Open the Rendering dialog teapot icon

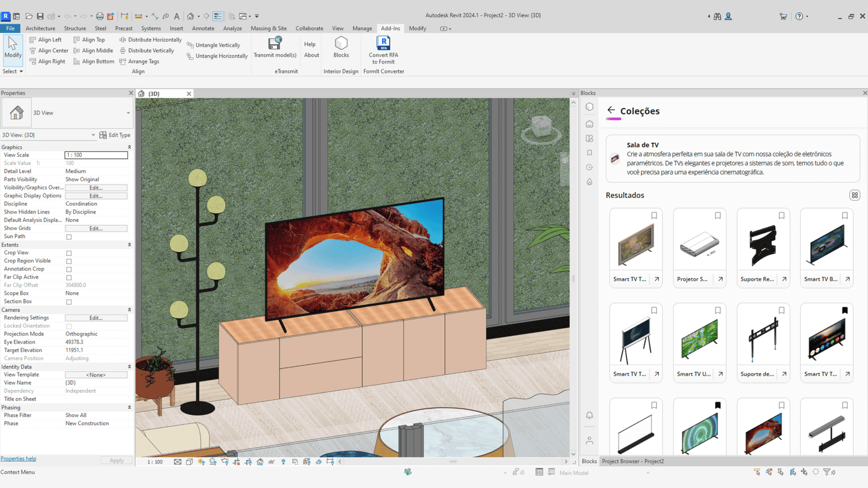[x=225, y=462]
